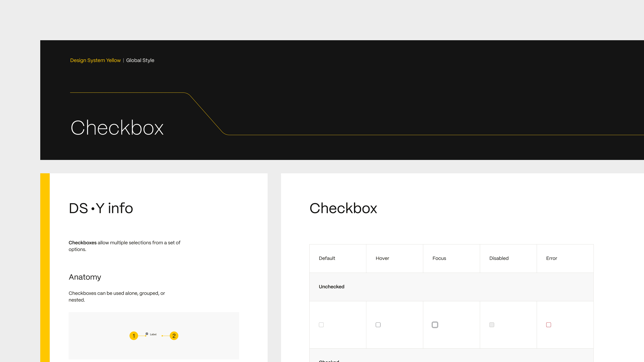Check the hover state checkbox
The image size is (644, 362).
tap(378, 325)
